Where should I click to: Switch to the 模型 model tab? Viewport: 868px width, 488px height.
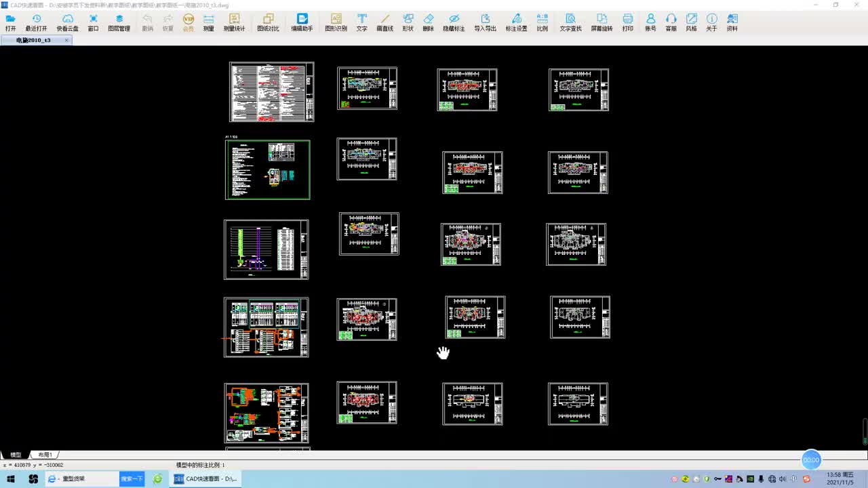(16, 455)
